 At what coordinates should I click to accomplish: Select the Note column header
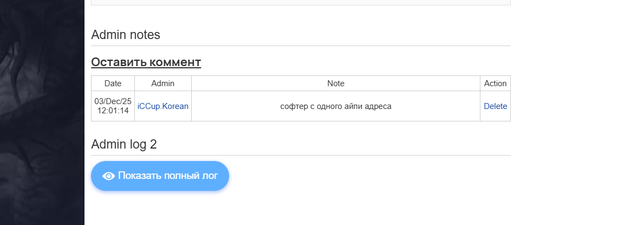point(336,83)
